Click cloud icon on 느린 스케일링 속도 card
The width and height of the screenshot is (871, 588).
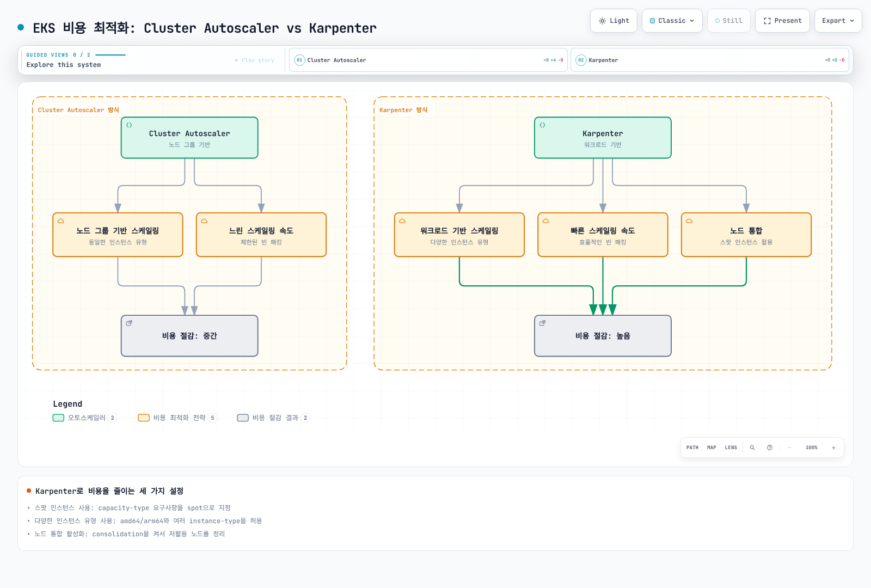[204, 221]
